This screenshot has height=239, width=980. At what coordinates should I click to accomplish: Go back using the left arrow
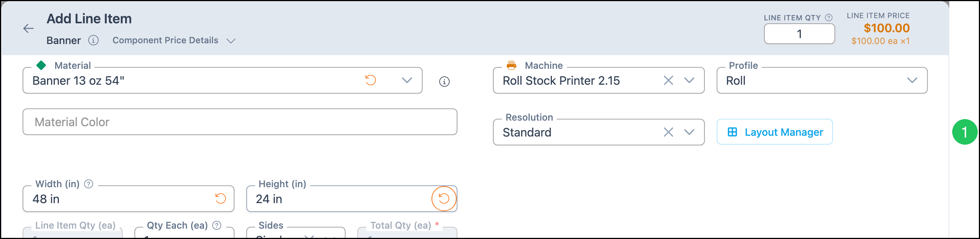click(29, 28)
